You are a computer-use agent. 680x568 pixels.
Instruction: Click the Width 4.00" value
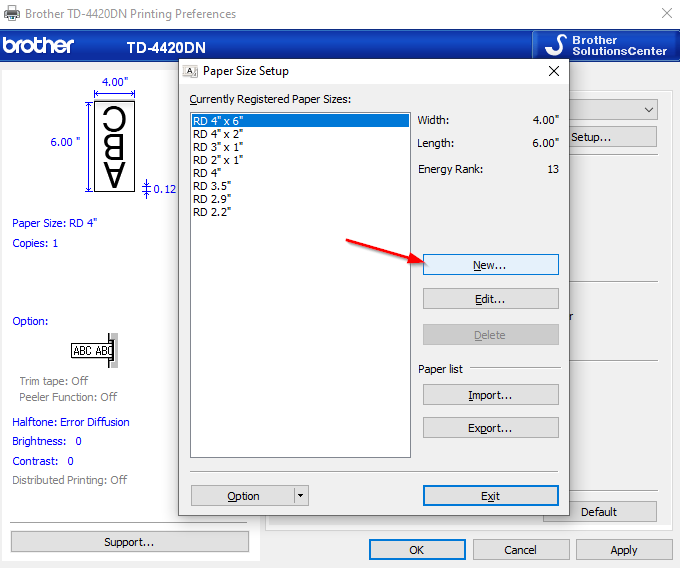pyautogui.click(x=546, y=120)
